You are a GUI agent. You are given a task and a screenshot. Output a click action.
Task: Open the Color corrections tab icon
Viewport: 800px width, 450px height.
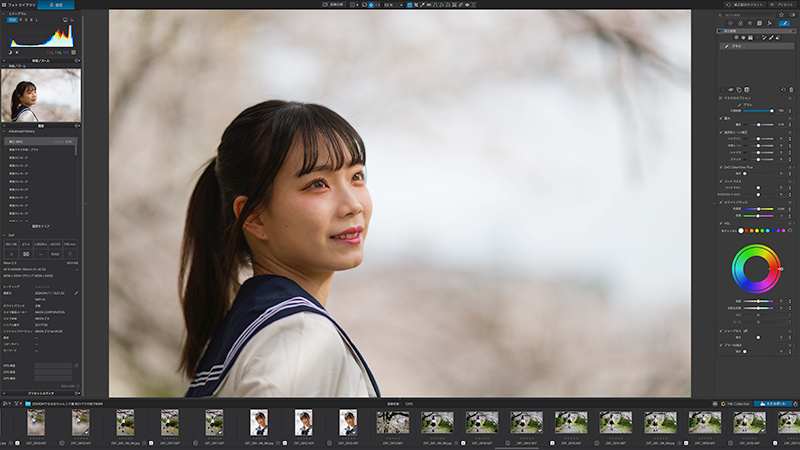pos(740,23)
